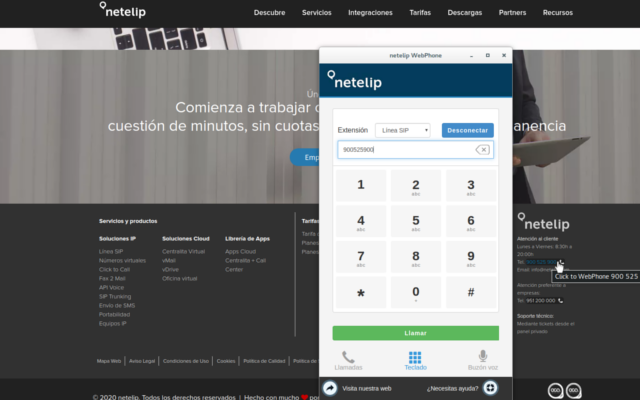Dial key 8 on keypad
The height and width of the screenshot is (400, 640).
[416, 257]
